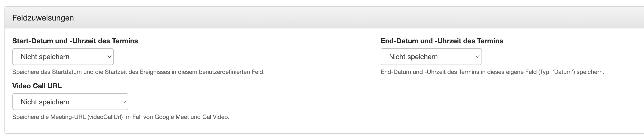Open the Start-Datum und -Uhrzeit dropdown
Image resolution: width=644 pixels, height=136 pixels.
click(x=63, y=57)
